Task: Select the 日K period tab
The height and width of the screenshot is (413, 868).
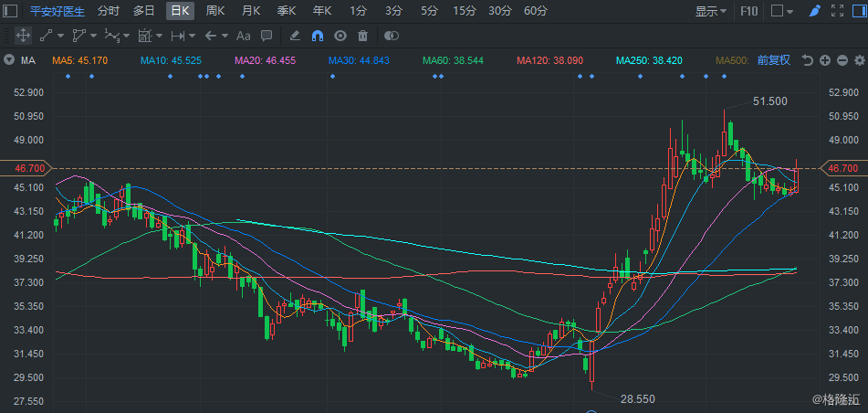Action: tap(181, 11)
